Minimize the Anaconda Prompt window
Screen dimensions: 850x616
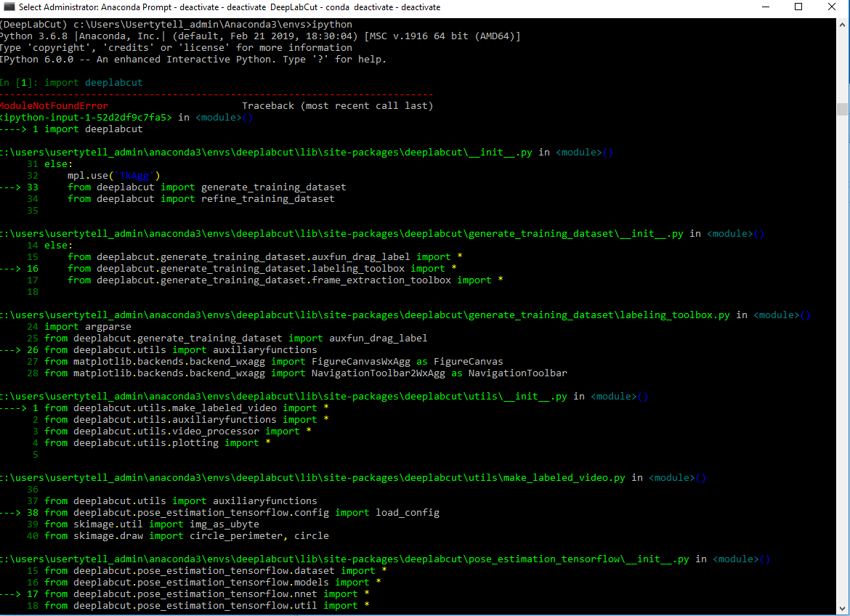[766, 8]
